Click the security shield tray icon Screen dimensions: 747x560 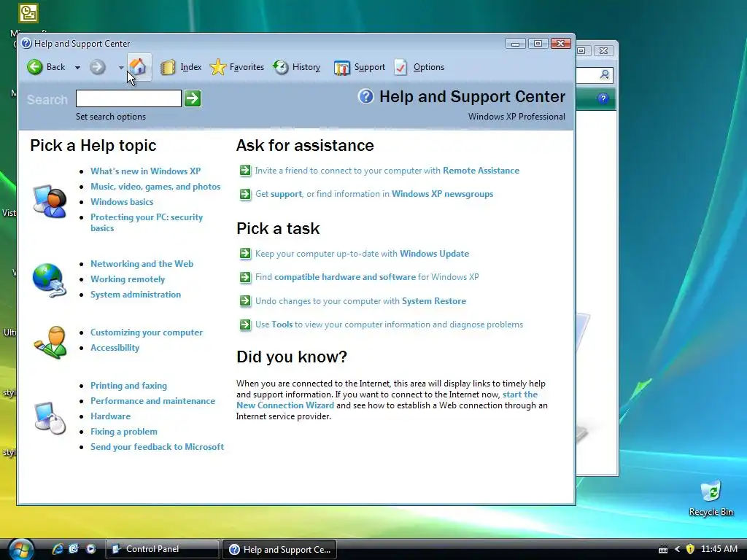click(690, 549)
